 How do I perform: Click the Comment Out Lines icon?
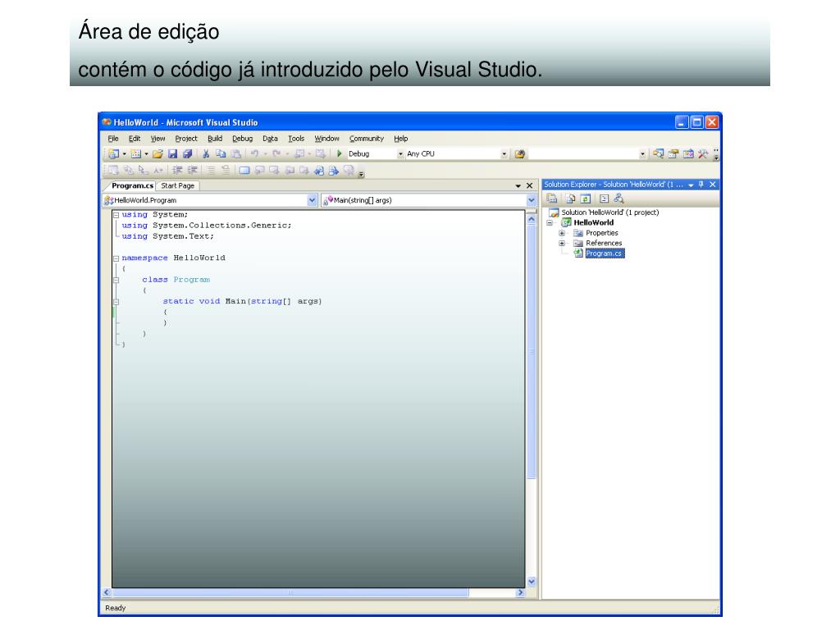[211, 171]
